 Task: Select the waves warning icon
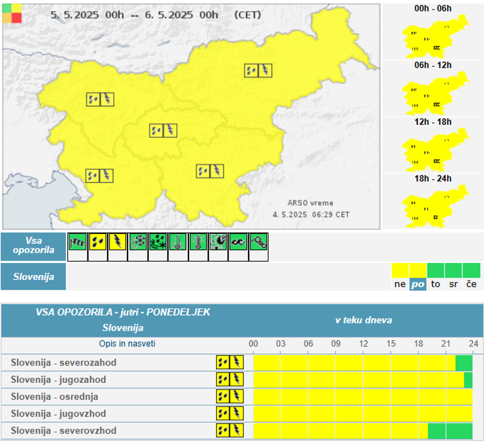point(238,242)
